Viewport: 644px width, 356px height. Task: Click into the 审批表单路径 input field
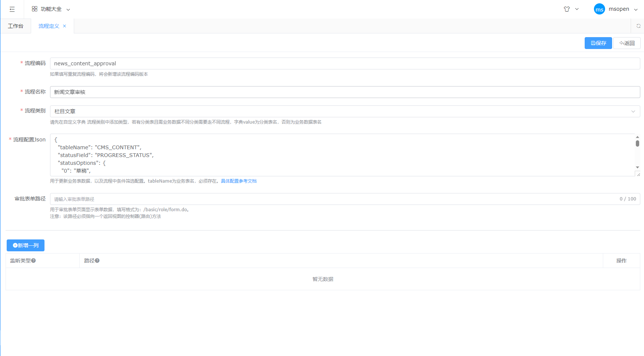click(x=334, y=199)
